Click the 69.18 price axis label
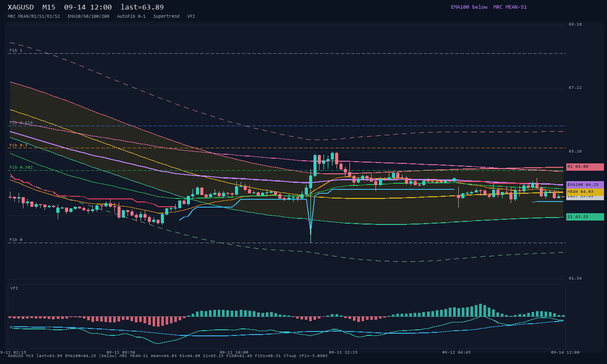 click(575, 25)
